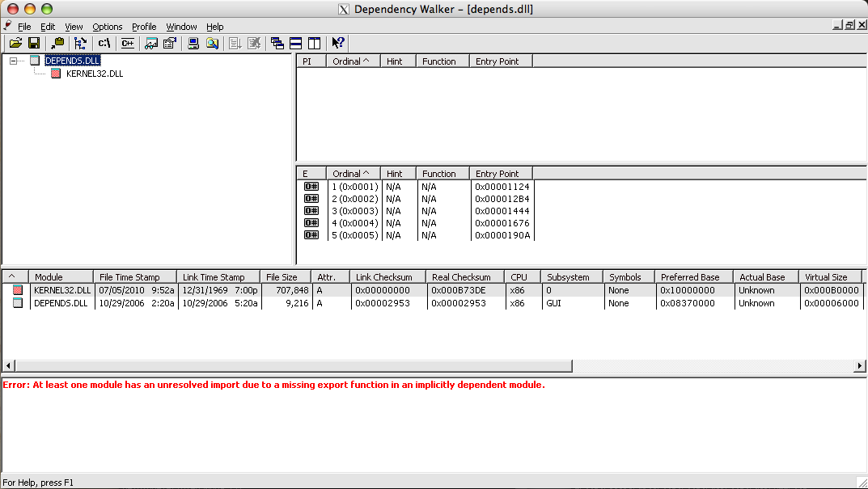Viewport: 868px width, 489px height.
Task: Click the red unresolved import error message
Action: (x=274, y=385)
